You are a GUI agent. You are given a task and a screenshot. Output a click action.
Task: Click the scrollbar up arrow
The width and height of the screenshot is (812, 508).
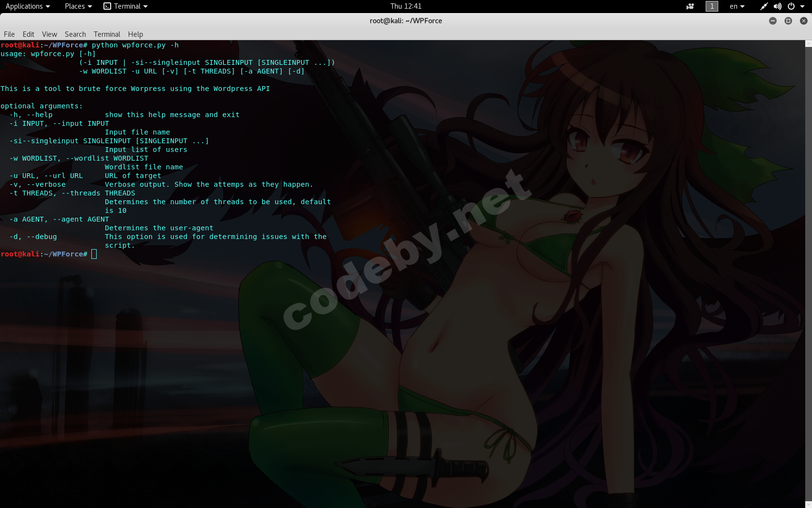(x=808, y=44)
